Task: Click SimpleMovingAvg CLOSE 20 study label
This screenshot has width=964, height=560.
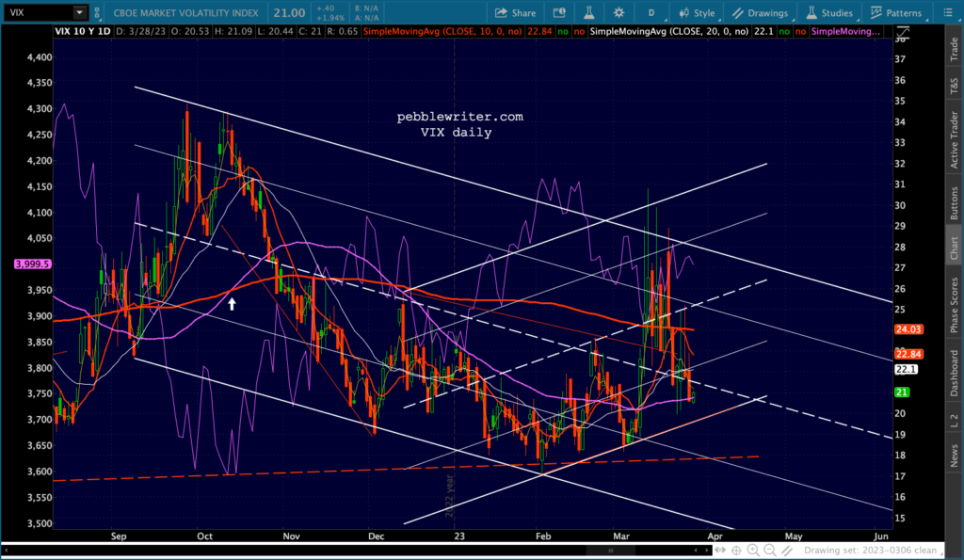Action: (669, 31)
